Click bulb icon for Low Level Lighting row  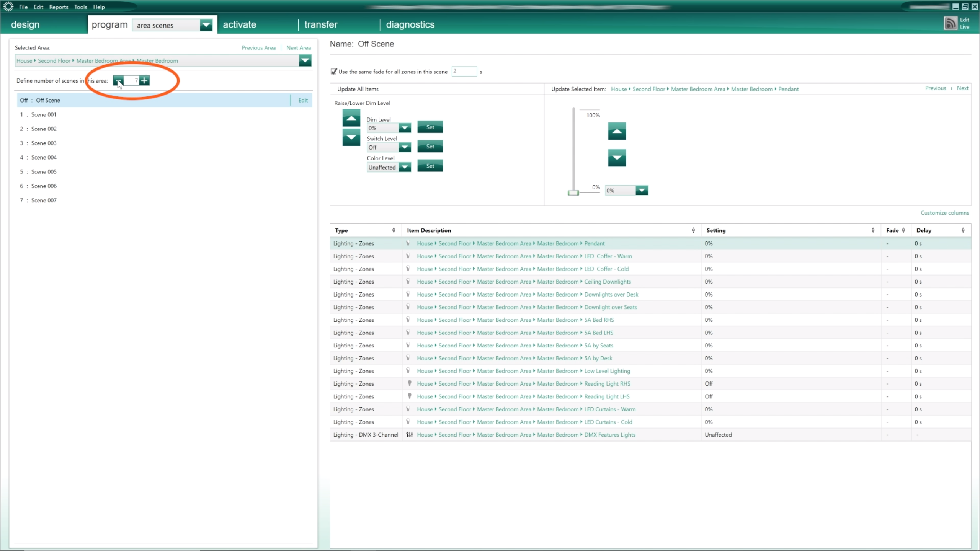(x=408, y=370)
